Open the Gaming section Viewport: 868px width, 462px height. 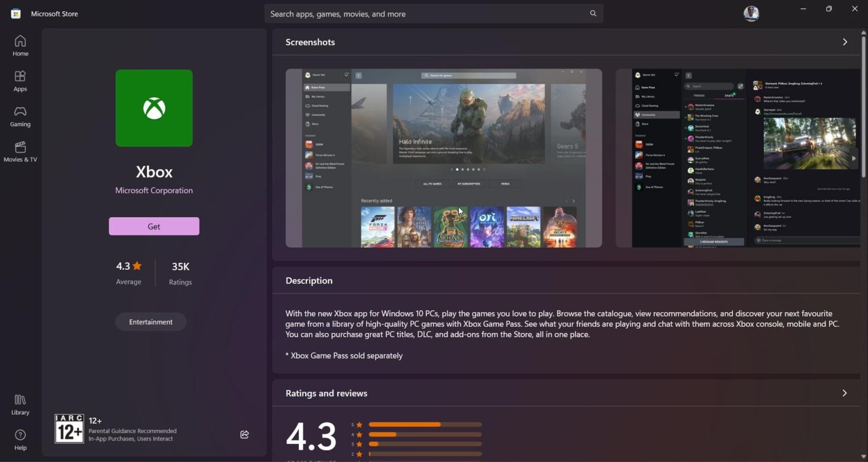click(20, 116)
